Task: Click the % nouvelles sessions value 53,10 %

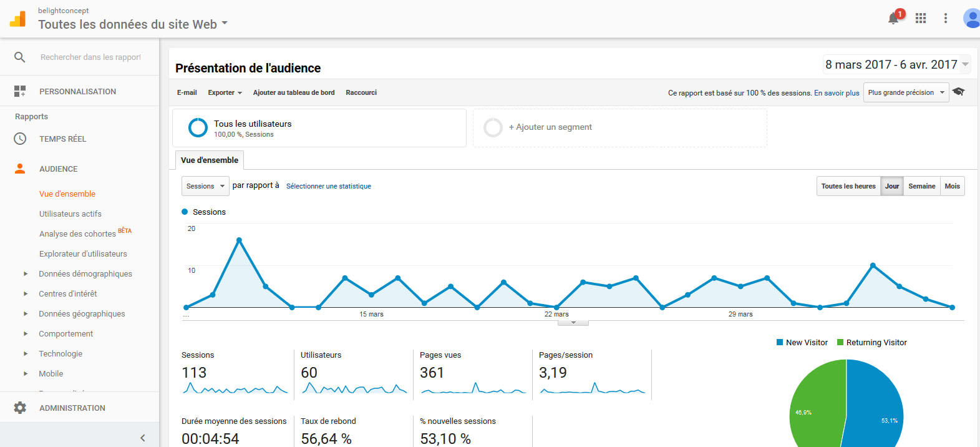Action: 445,439
